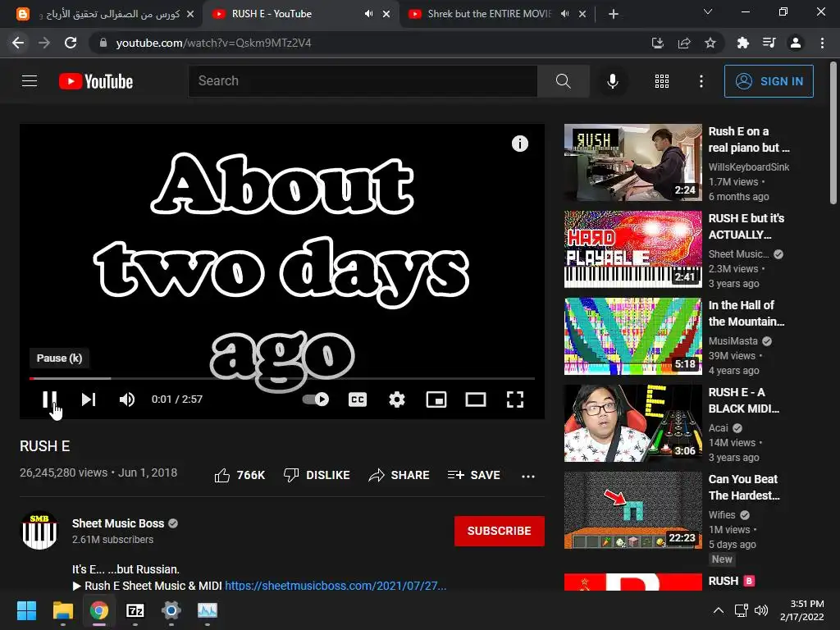
Task: Open Can You Beat The Hardest title
Action: point(744,487)
